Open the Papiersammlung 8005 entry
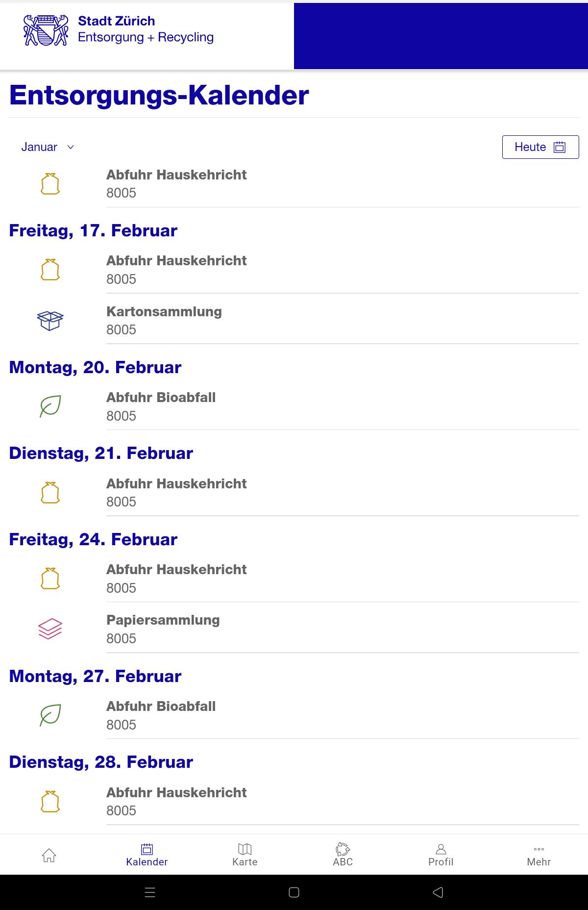This screenshot has width=588, height=910. [294, 629]
